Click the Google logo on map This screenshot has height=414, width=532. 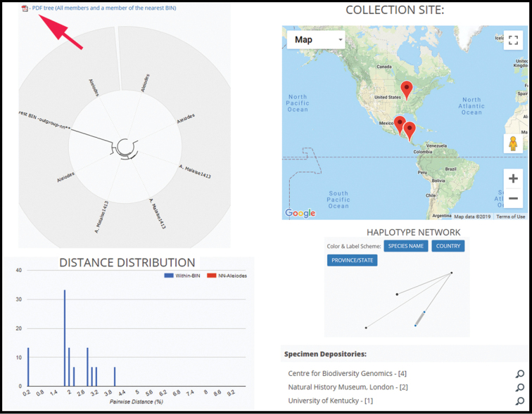(300, 213)
